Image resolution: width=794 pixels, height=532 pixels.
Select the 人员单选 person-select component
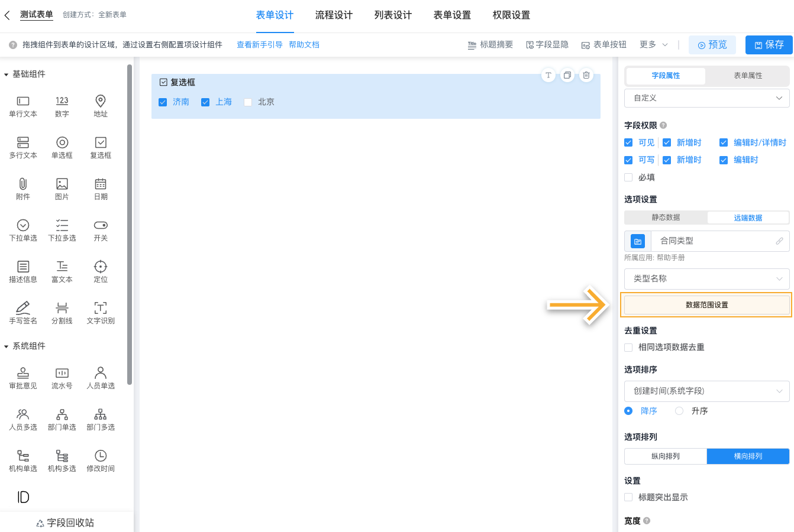(x=100, y=377)
